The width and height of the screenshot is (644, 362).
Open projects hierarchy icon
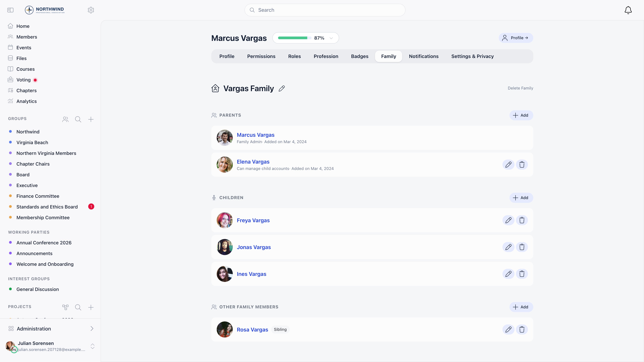tap(65, 307)
